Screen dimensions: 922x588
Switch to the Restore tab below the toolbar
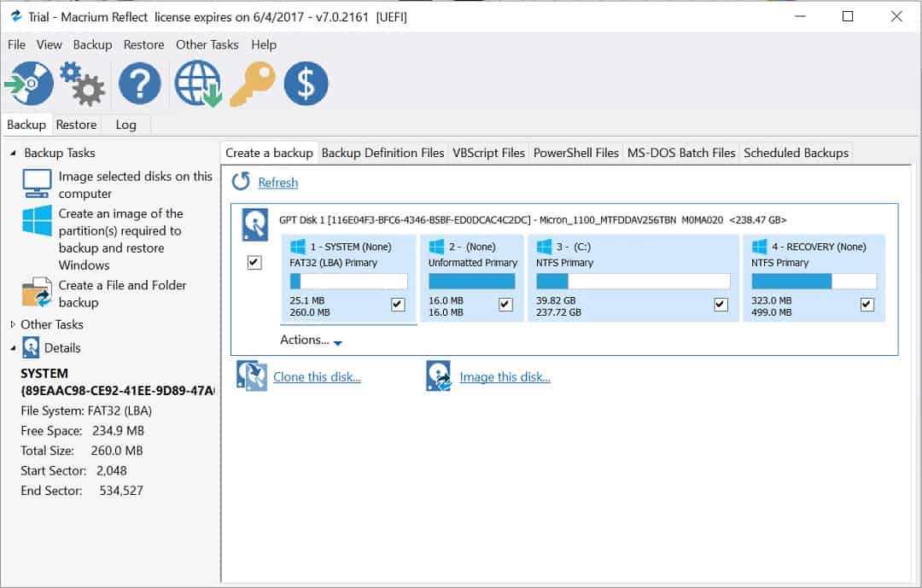(77, 125)
